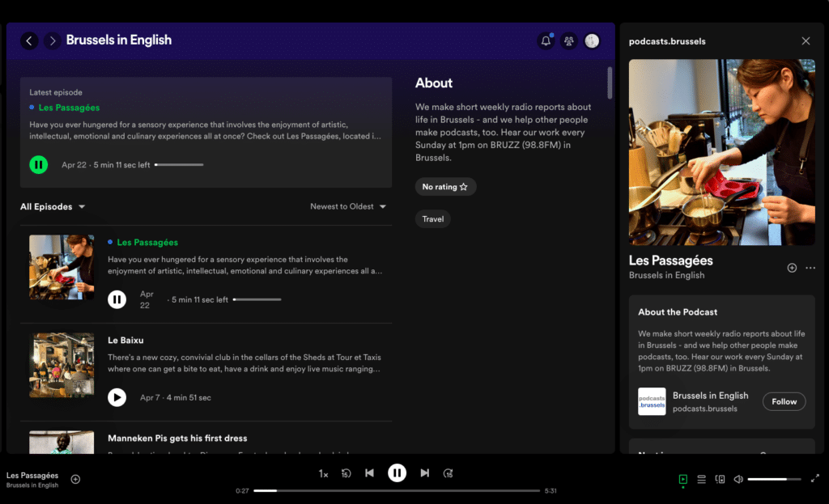Adjust the volume slider
829x504 pixels.
coord(775,479)
